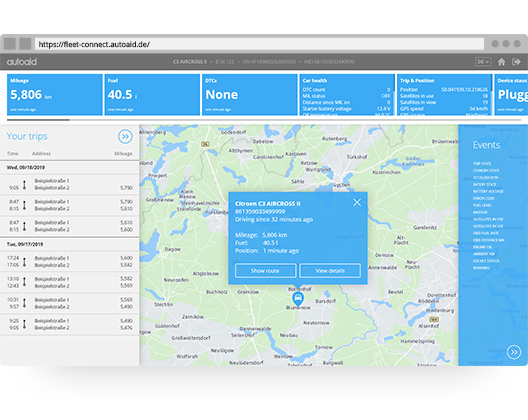Open the DE language dropdown

pyautogui.click(x=483, y=62)
